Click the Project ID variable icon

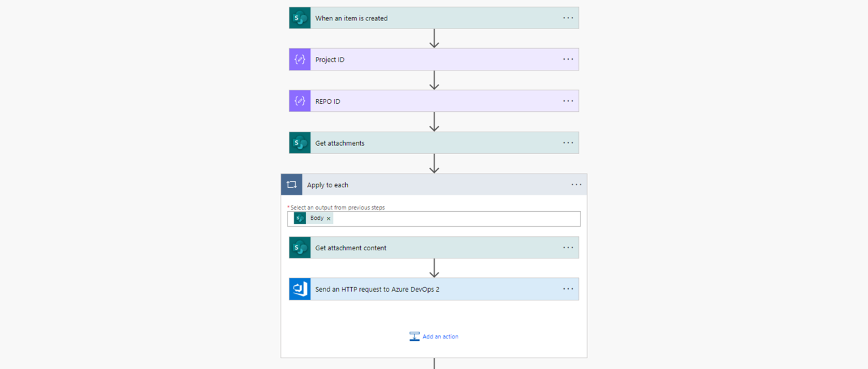point(300,60)
